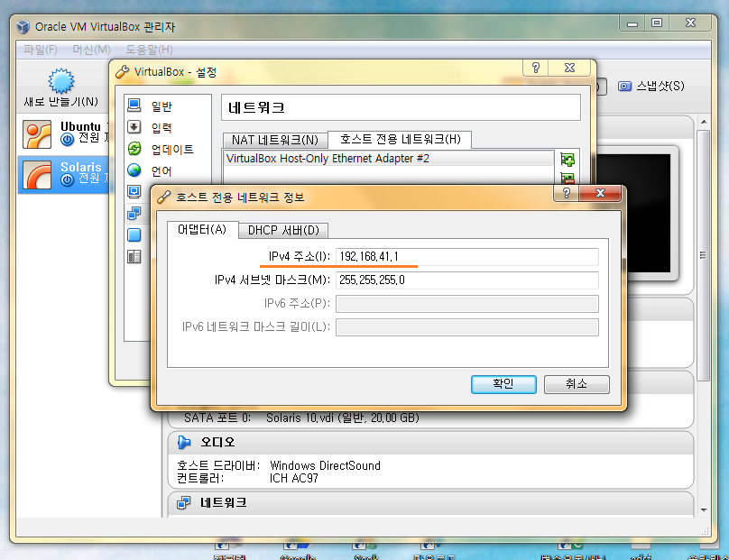Screen dimensions: 729x560
Task: Click the ICH AC97 controller text
Action: click(x=294, y=478)
